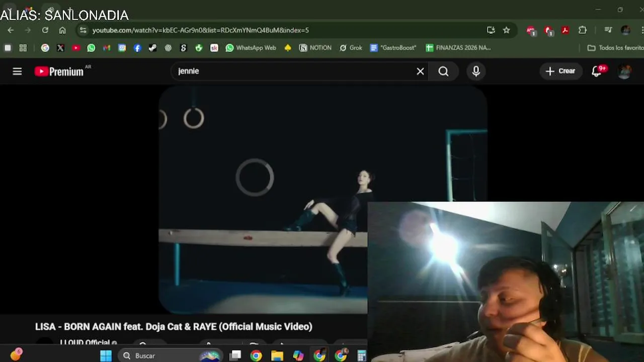
Task: Reload the current YouTube page
Action: point(45,30)
